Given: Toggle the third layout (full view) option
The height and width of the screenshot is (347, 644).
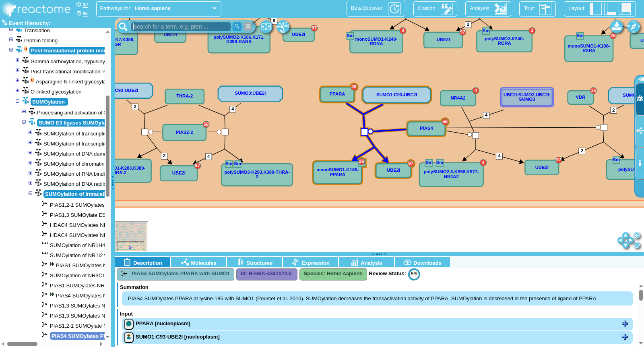Looking at the screenshot, I should click(x=625, y=8).
